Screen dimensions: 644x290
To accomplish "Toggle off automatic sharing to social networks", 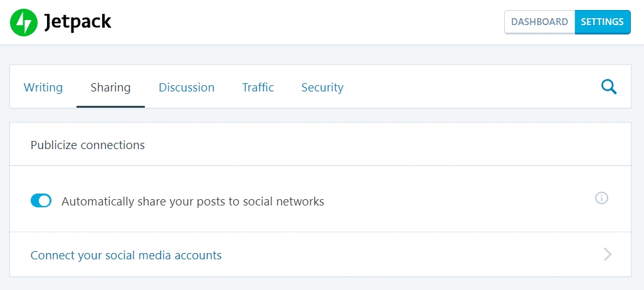I will point(41,201).
